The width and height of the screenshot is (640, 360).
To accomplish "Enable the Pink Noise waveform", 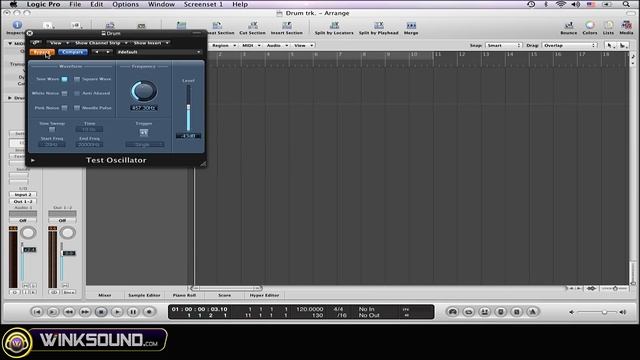I will (64, 108).
